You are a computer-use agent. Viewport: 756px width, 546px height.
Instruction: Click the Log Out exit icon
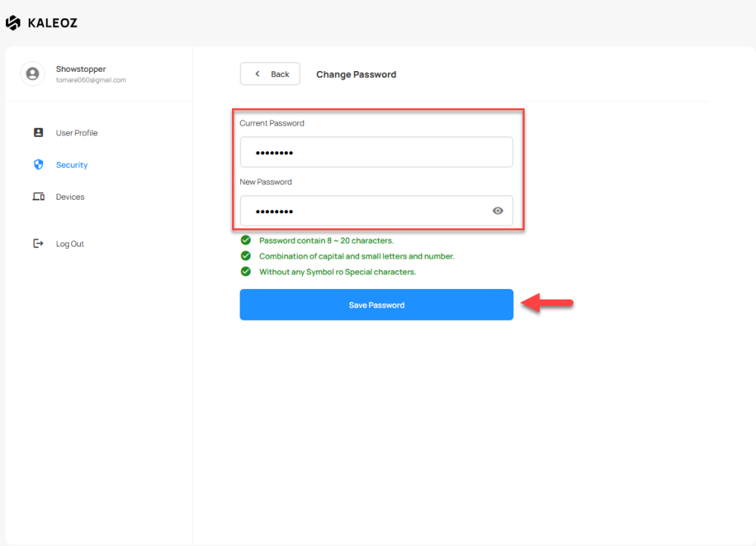39,244
